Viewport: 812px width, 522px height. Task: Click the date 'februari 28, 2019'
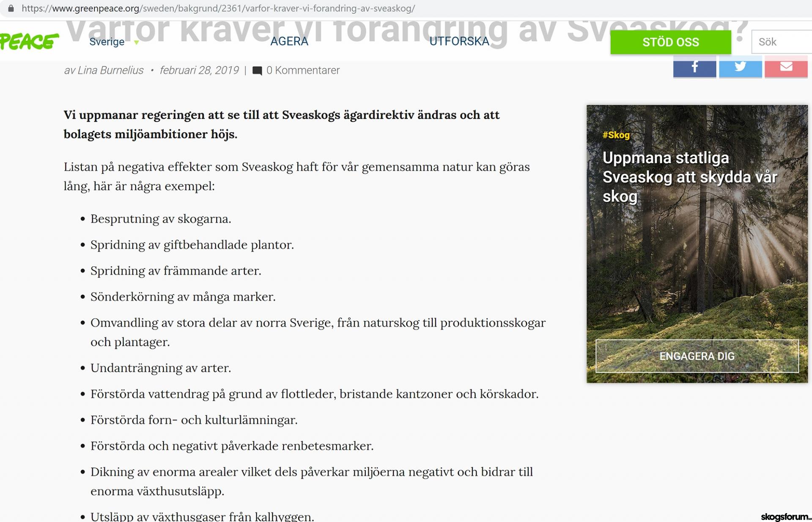point(199,70)
